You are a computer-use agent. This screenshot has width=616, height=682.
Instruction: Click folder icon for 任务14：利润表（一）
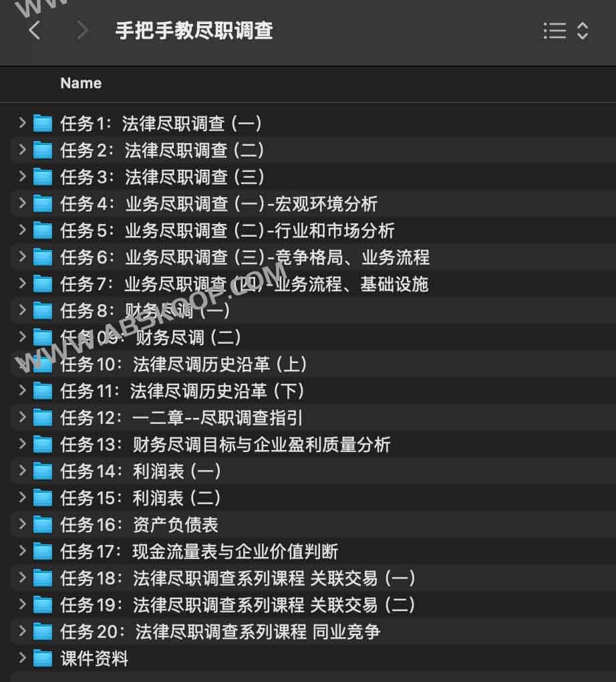(43, 471)
